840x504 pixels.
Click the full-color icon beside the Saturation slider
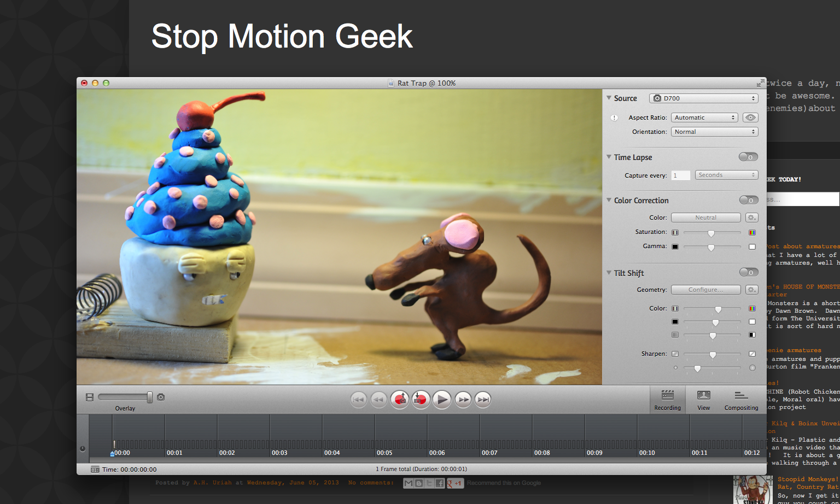[x=752, y=232]
